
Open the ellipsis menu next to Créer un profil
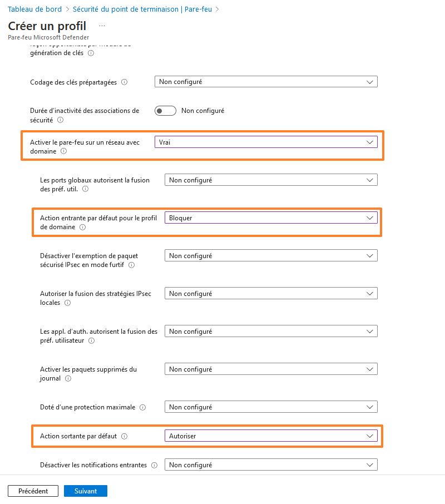click(x=102, y=26)
